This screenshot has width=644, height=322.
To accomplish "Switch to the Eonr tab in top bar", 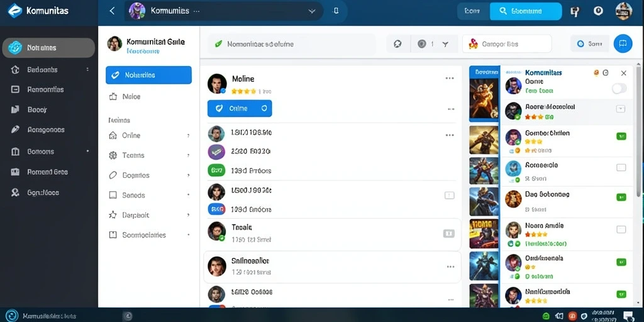I will (x=473, y=11).
